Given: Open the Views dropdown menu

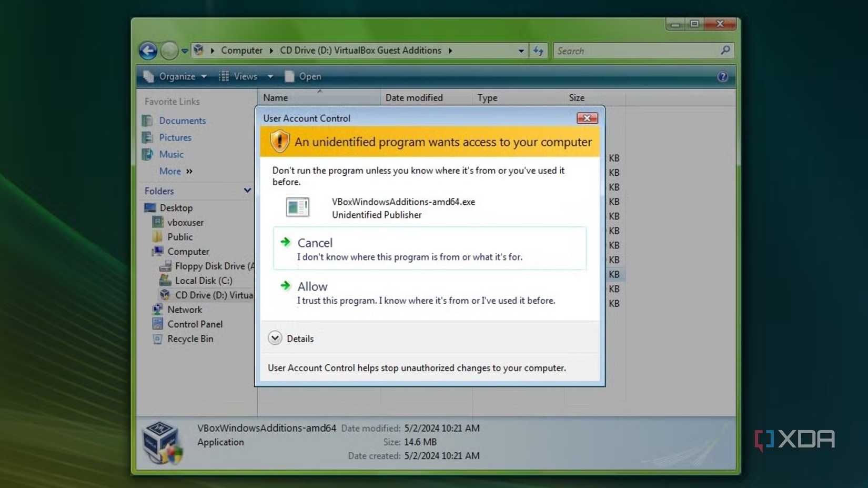Looking at the screenshot, I should pyautogui.click(x=246, y=76).
